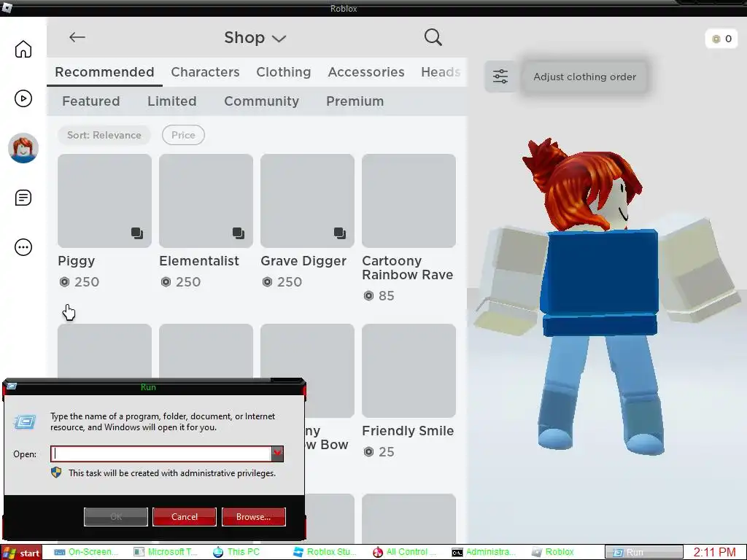This screenshot has height=560, width=747.
Task: Select the Featured subcategory
Action: [91, 101]
